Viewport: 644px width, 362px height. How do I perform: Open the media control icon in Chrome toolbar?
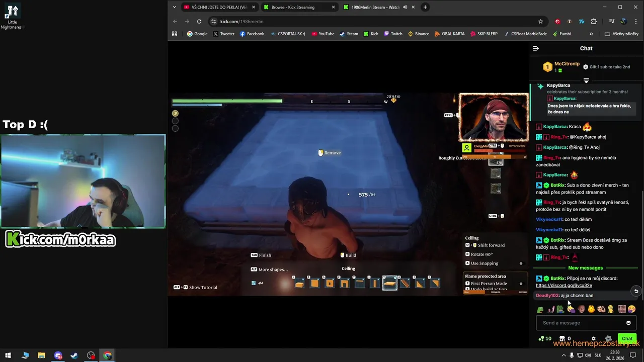[x=611, y=22]
